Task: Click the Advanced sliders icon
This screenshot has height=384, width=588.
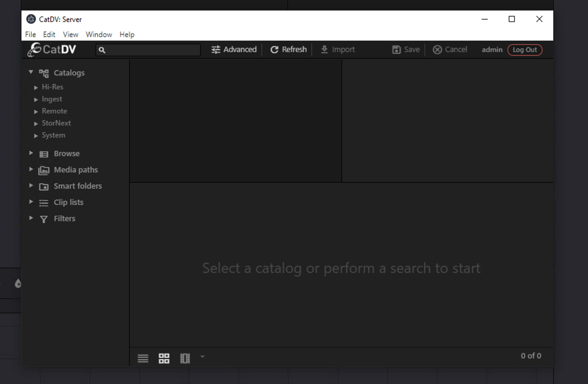Action: click(216, 50)
